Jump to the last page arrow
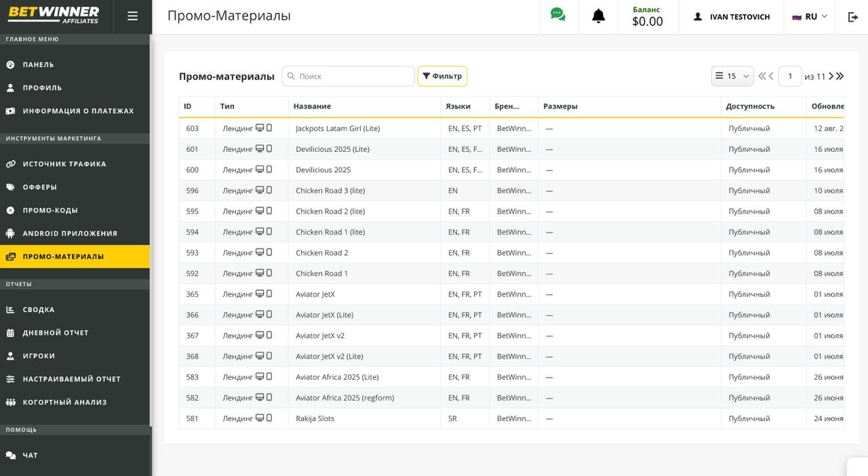 tap(840, 76)
